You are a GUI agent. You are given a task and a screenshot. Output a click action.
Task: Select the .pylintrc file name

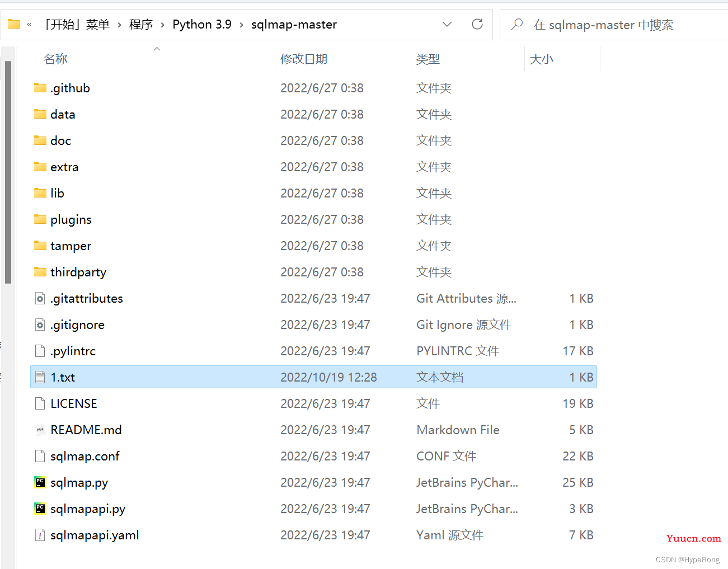tap(73, 351)
